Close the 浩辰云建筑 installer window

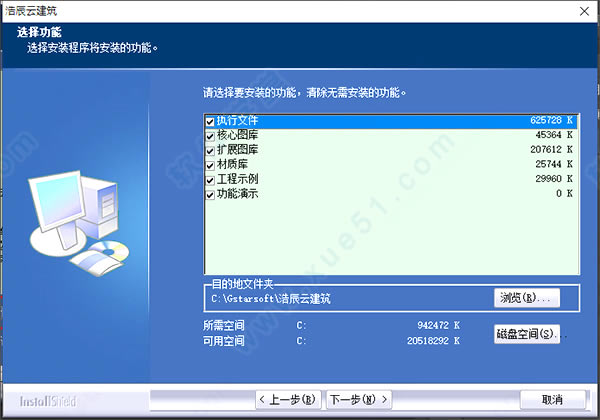pos(584,11)
